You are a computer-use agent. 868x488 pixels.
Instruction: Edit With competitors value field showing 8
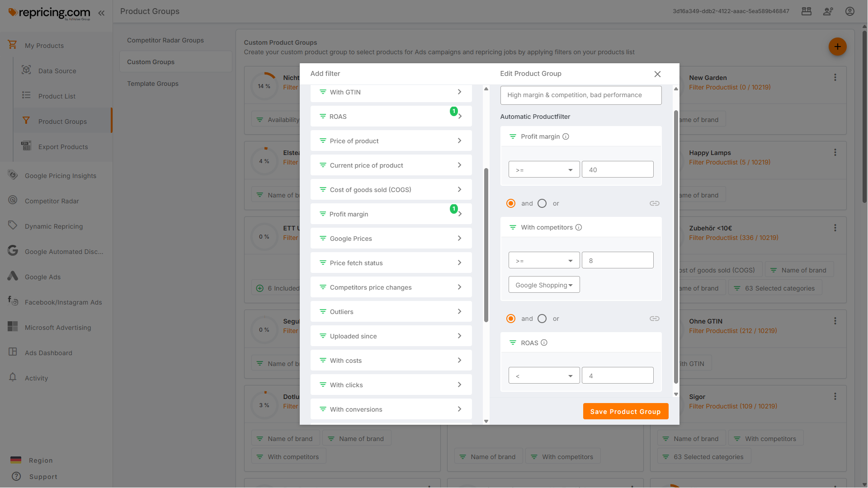[x=618, y=260]
